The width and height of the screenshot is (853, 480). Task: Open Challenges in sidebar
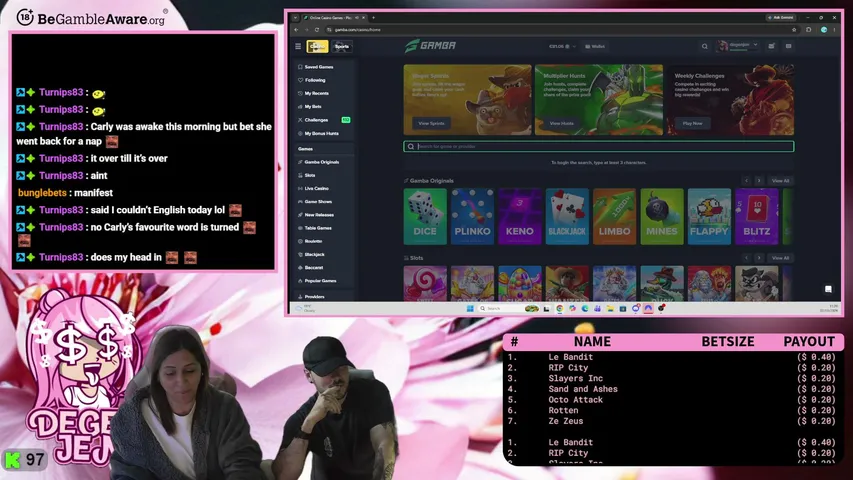317,120
